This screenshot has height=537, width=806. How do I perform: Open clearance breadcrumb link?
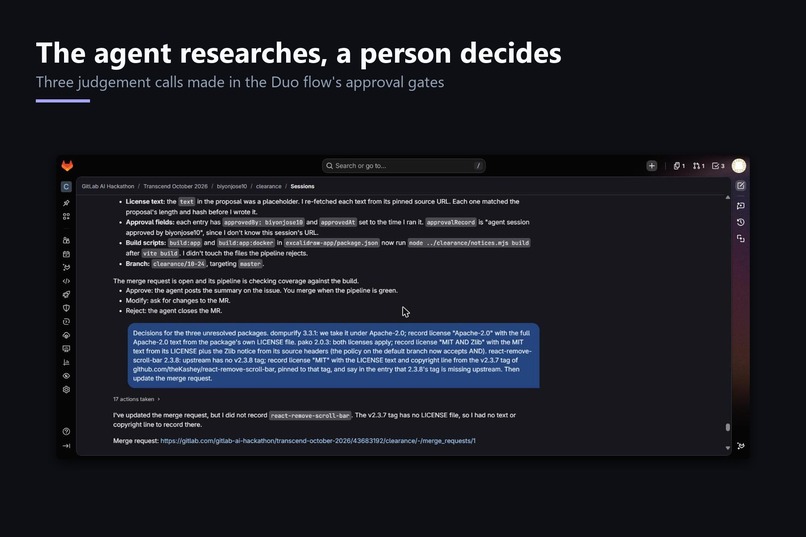point(269,187)
